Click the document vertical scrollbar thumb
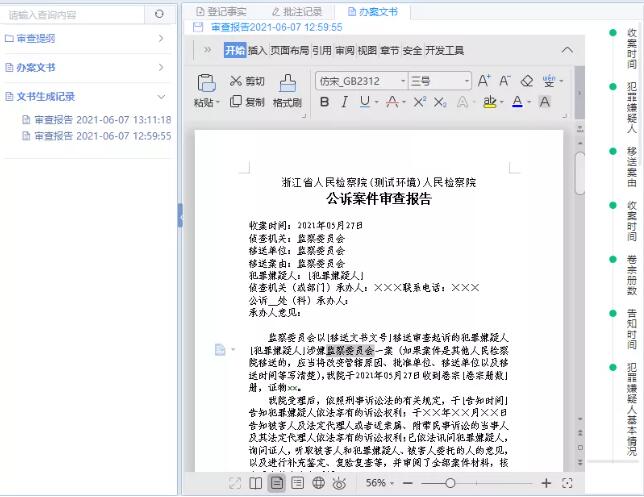Image resolution: width=644 pixels, height=497 pixels. [x=580, y=173]
